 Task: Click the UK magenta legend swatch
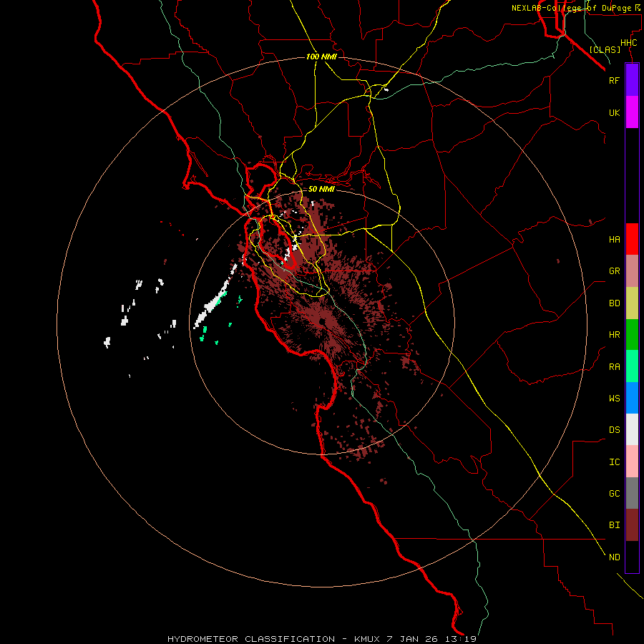click(632, 112)
